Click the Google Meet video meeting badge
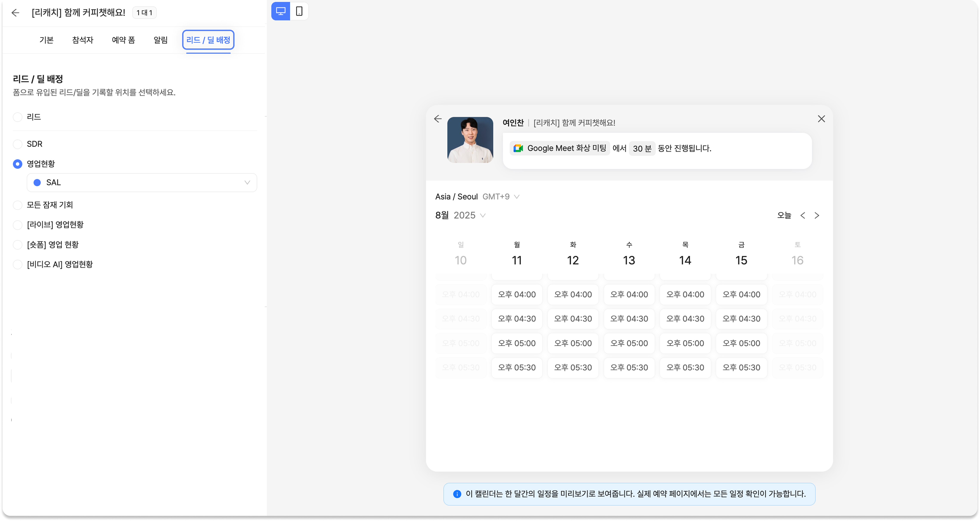The height and width of the screenshot is (521, 980). tap(560, 148)
